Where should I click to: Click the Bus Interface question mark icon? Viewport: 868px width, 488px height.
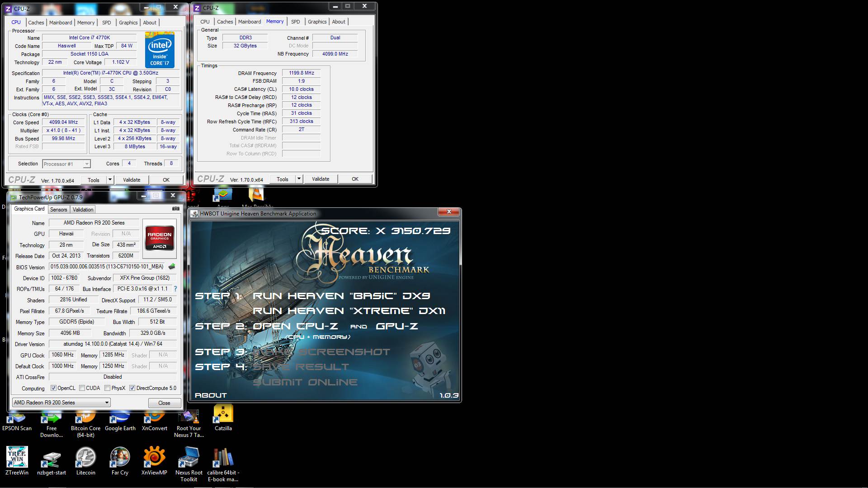pyautogui.click(x=175, y=289)
